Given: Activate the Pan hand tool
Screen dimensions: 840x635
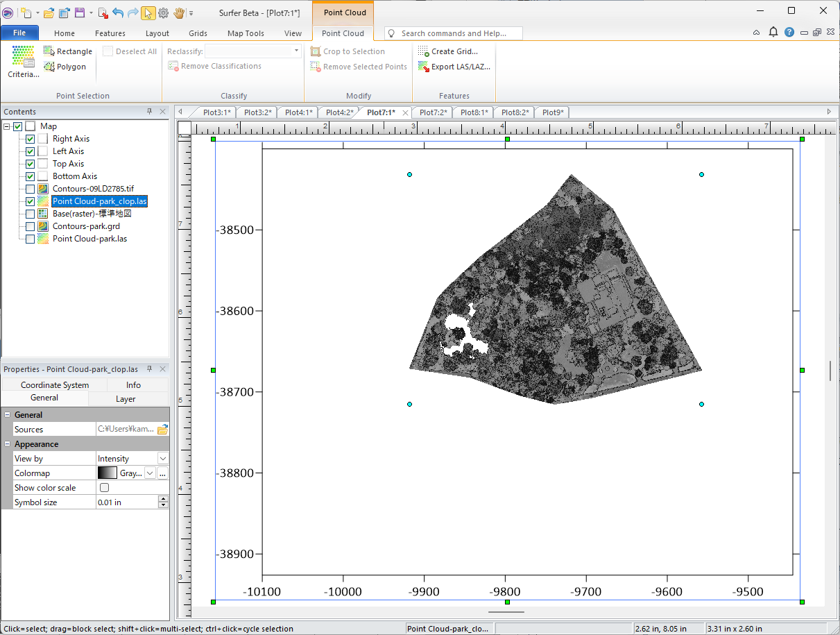Looking at the screenshot, I should pos(179,13).
